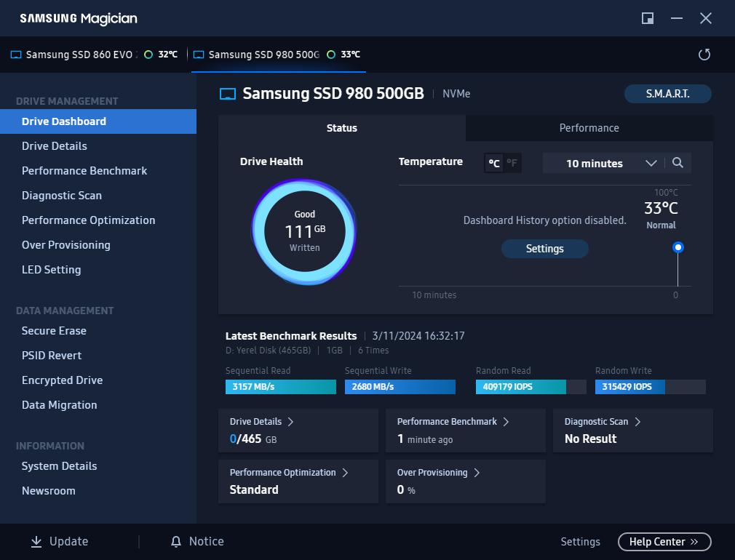735x560 pixels.
Task: Click the Random Read 409179 IOPS bar
Action: 531,387
